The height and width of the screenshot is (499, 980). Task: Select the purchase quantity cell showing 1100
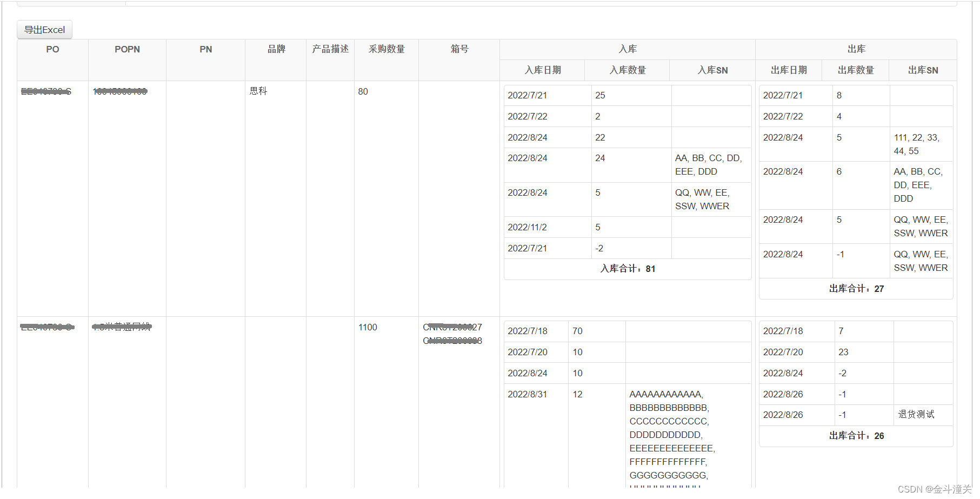click(x=368, y=327)
